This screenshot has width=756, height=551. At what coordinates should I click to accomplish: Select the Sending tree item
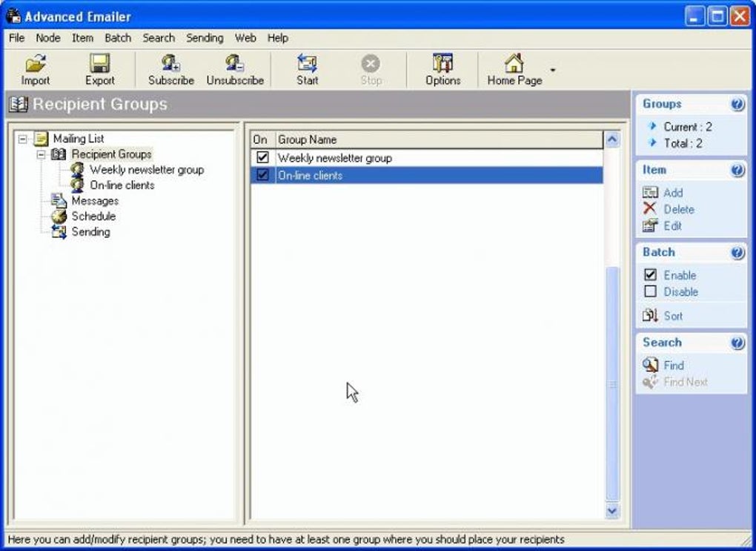click(x=90, y=231)
